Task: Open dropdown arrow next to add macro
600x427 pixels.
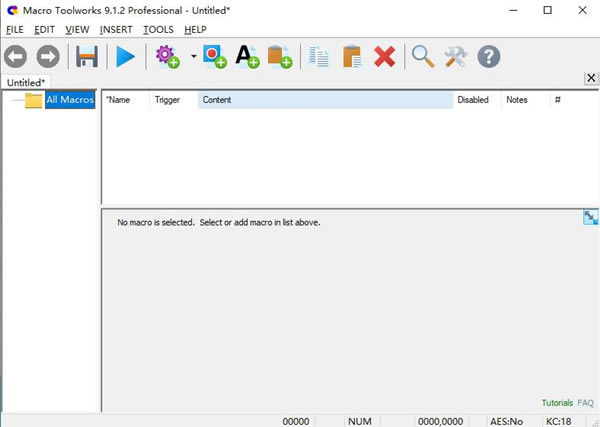Action: pyautogui.click(x=194, y=56)
